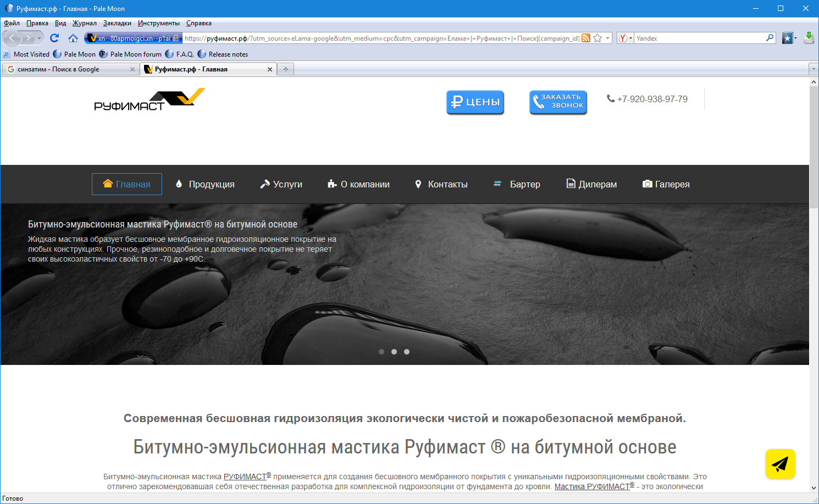This screenshot has height=504, width=819.
Task: Open the Дилерам navigation item
Action: pos(591,184)
